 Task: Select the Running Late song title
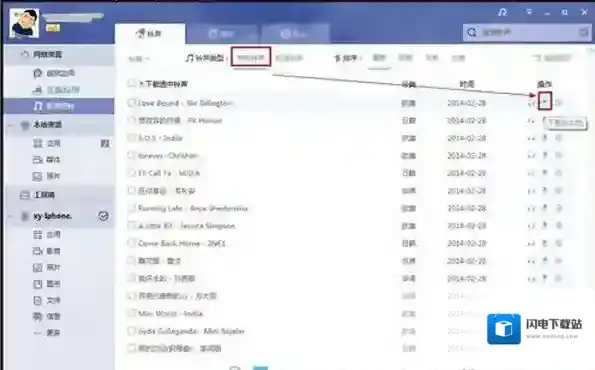coord(193,208)
